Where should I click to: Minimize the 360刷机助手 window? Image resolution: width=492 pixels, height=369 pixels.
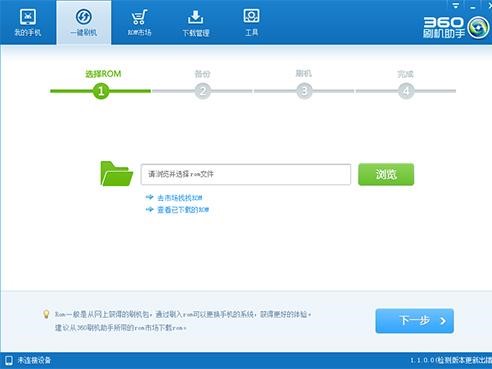473,6
